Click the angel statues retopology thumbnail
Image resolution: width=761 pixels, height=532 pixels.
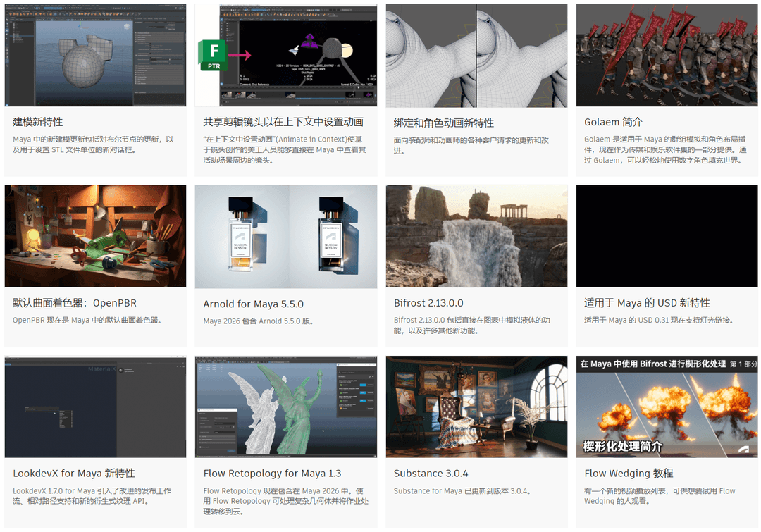285,407
